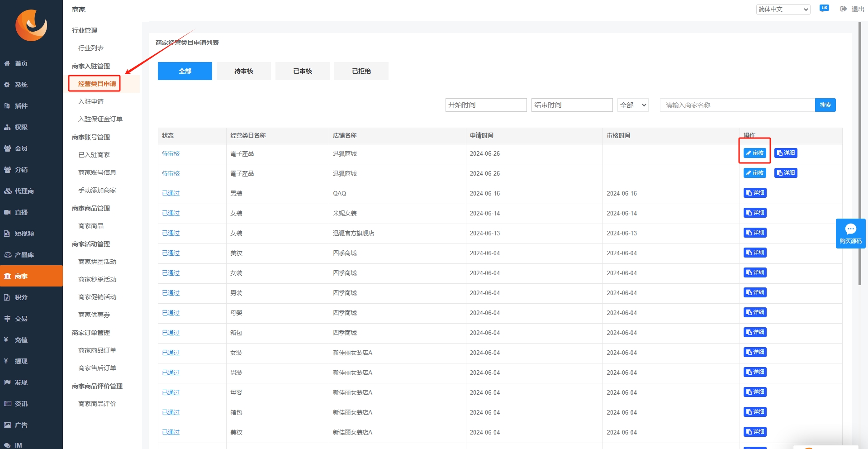868x449 pixels.
Task: Open 详细 for the 迅狐官方旗舰店 row
Action: tap(755, 233)
